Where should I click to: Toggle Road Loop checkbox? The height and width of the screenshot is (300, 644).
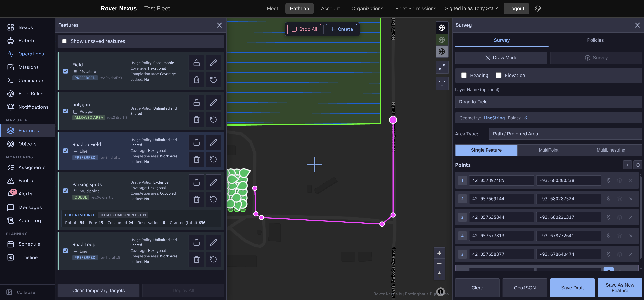[x=65, y=251]
